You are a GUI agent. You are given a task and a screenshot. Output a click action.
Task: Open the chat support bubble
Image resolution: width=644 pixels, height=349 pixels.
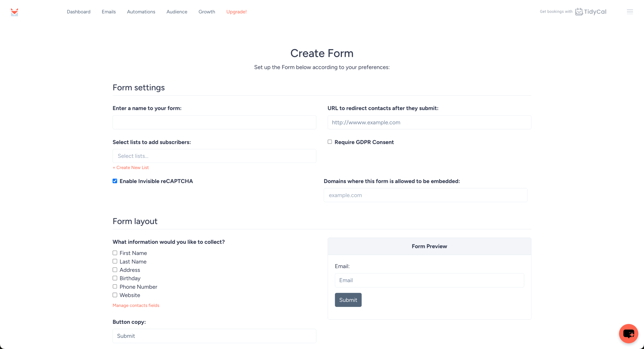coord(628,333)
